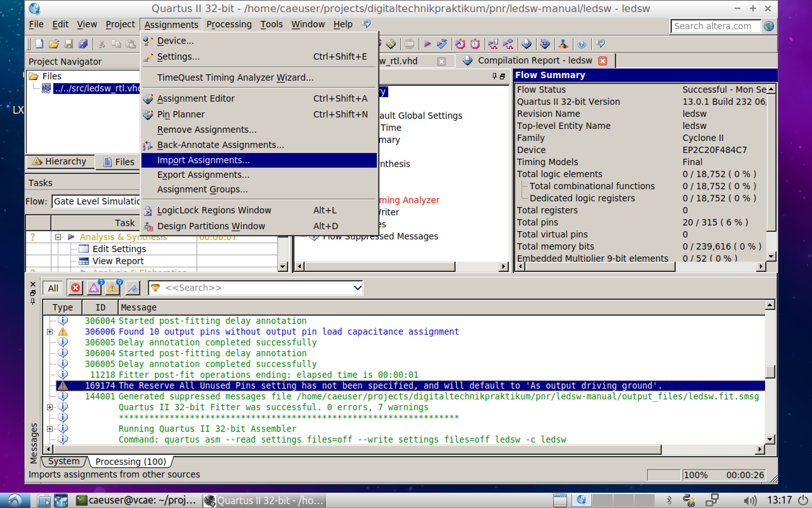Image resolution: width=812 pixels, height=508 pixels.
Task: Select Export Assignments... entry
Action: (x=259, y=175)
